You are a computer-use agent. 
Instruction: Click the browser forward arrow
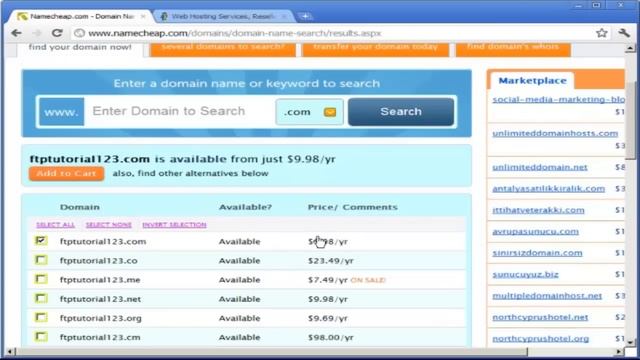pos(37,33)
